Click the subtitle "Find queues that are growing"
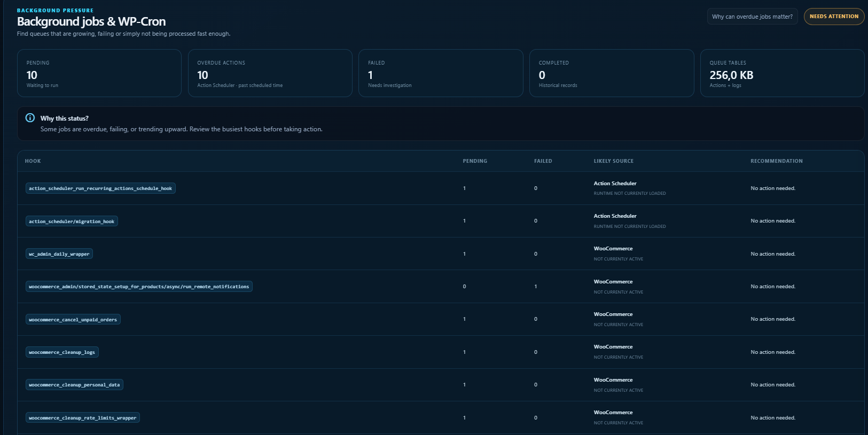The image size is (868, 435). coord(123,34)
